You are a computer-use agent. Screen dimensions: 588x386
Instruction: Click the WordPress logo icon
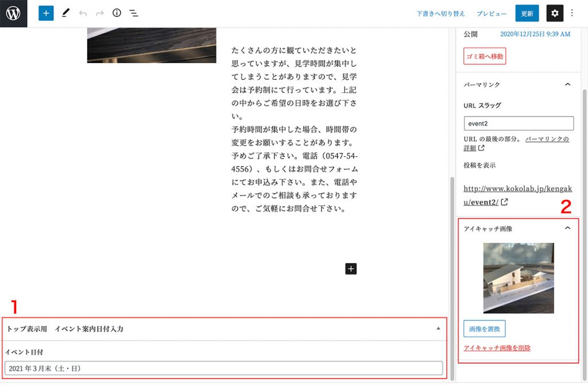point(14,13)
